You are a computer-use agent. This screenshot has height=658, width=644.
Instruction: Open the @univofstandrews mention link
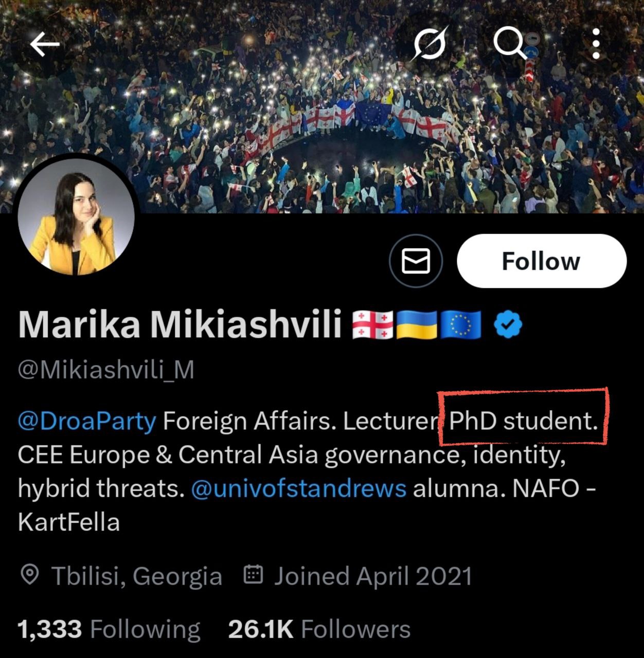click(298, 488)
